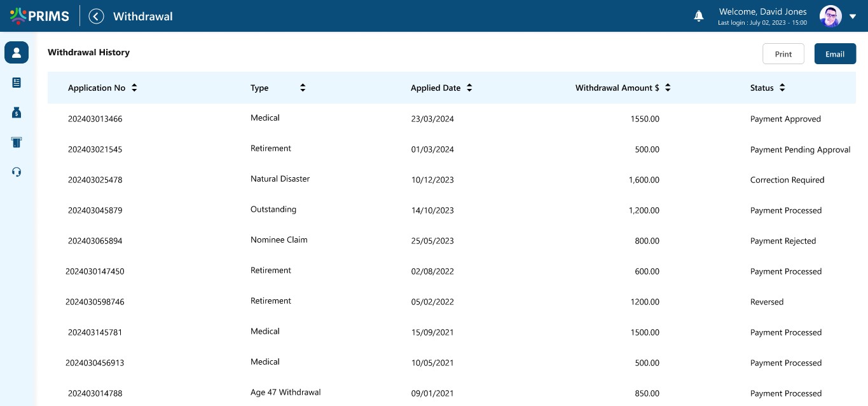The height and width of the screenshot is (406, 868).
Task: Open the withdrawal ATM sidebar icon
Action: pos(17,142)
